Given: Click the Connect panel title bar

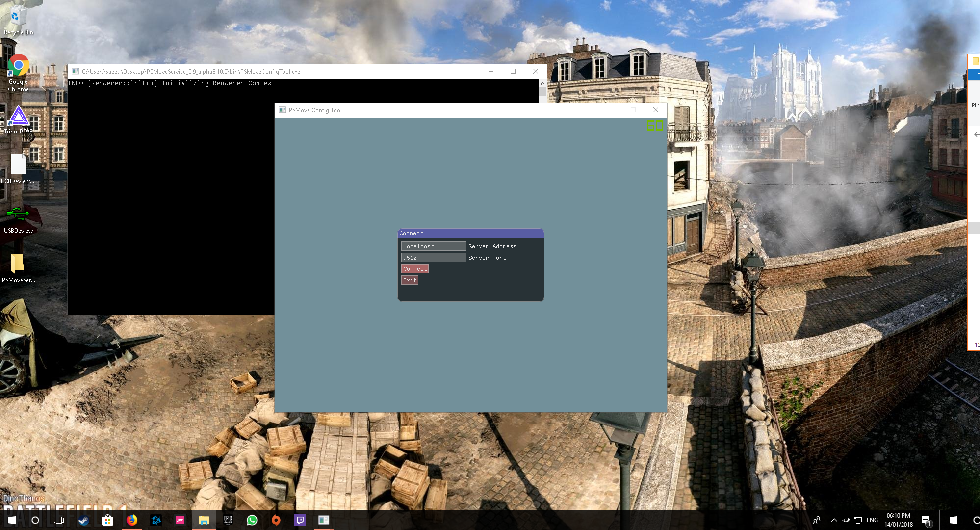Looking at the screenshot, I should coord(470,233).
